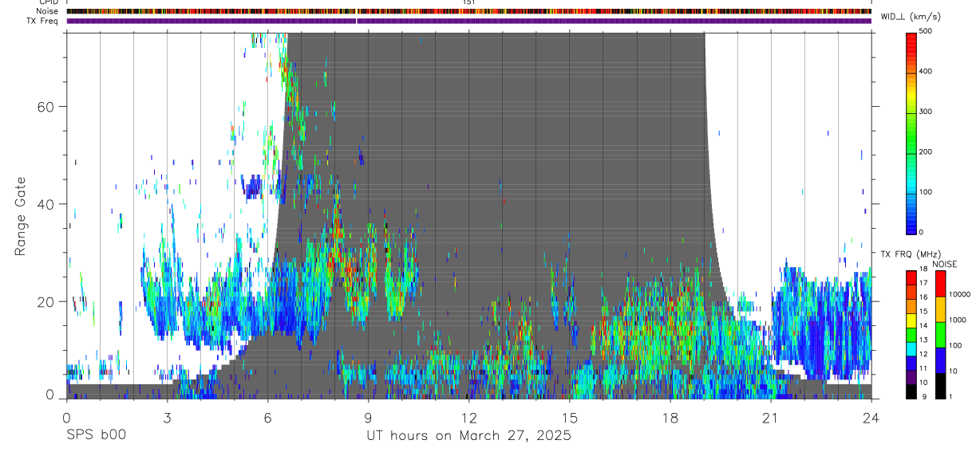Viewport: 980px width, 452px height.
Task: Click the 'UT hours on March 27, 2025' label
Action: 468,436
